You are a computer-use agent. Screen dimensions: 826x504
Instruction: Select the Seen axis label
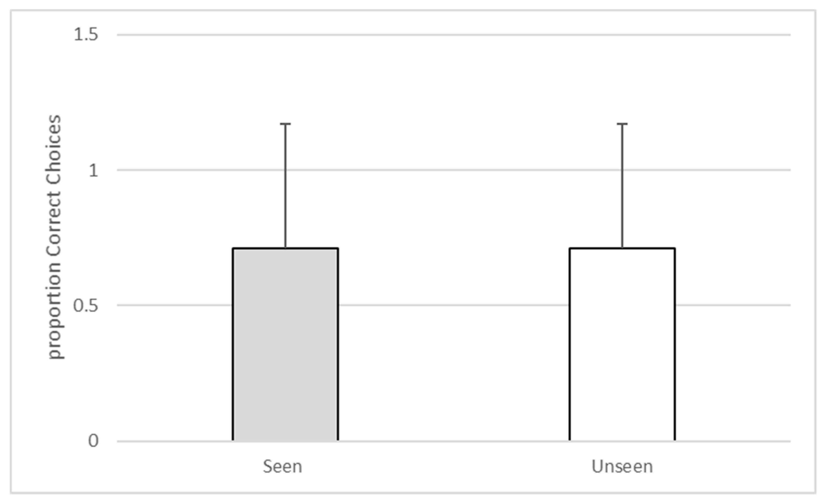click(x=283, y=466)
